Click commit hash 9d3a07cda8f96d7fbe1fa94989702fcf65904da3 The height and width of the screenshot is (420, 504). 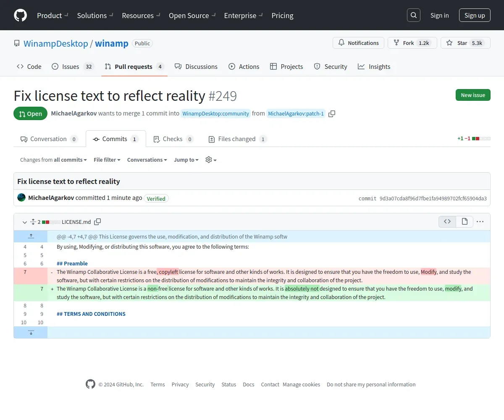click(x=433, y=198)
